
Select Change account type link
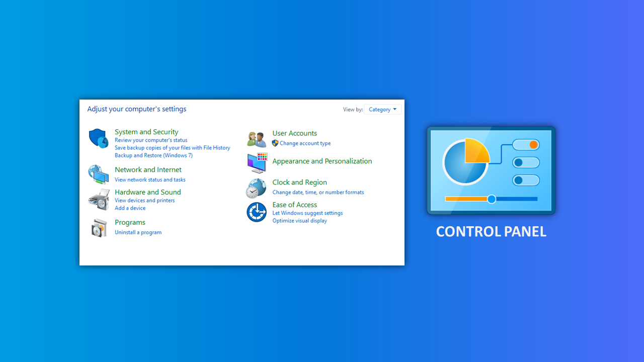click(x=305, y=143)
